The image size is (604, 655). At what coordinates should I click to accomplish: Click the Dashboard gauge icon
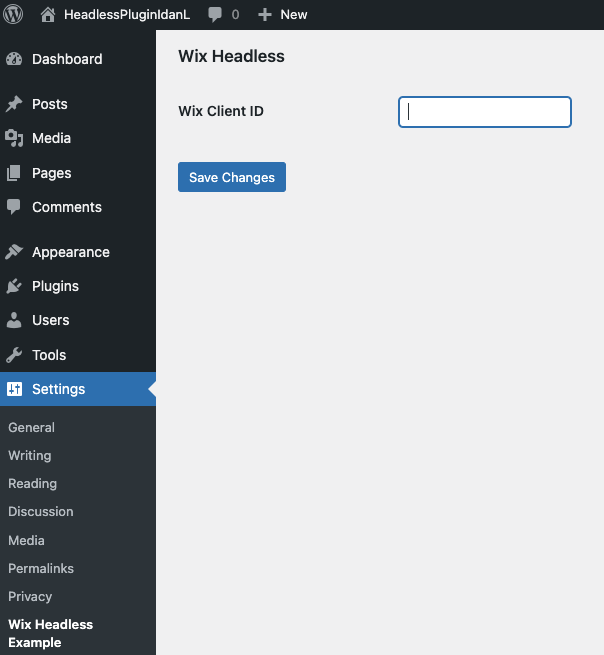click(x=14, y=59)
